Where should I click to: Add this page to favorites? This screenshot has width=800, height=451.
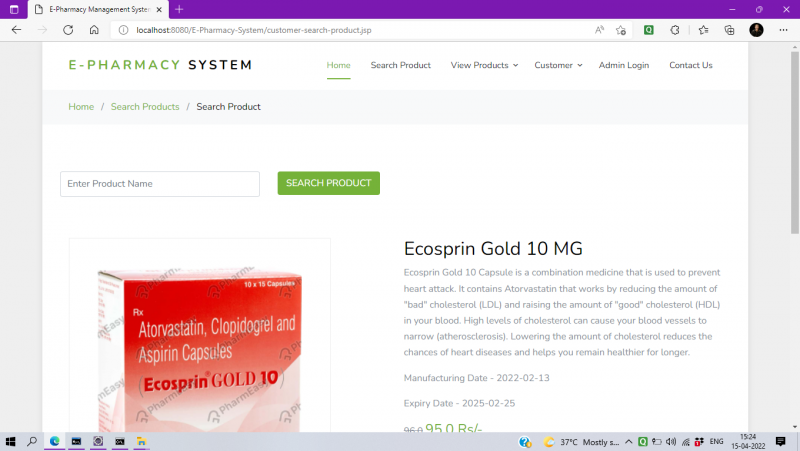[x=621, y=30]
